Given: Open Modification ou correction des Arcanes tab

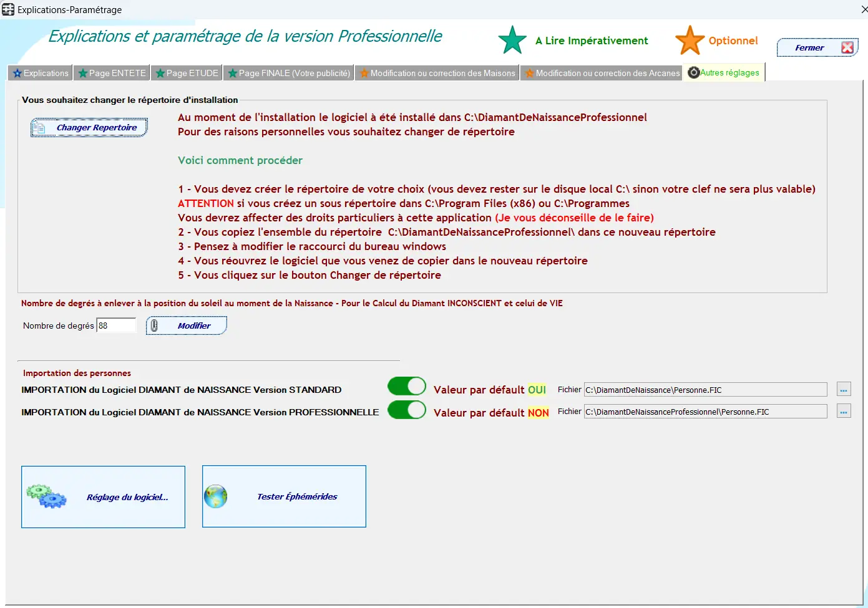Looking at the screenshot, I should pyautogui.click(x=602, y=73).
